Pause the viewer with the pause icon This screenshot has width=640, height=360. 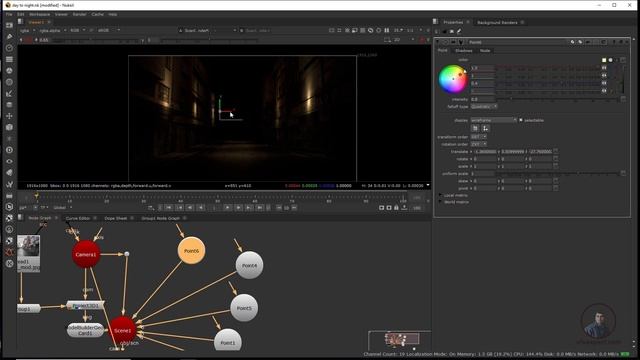(387, 30)
